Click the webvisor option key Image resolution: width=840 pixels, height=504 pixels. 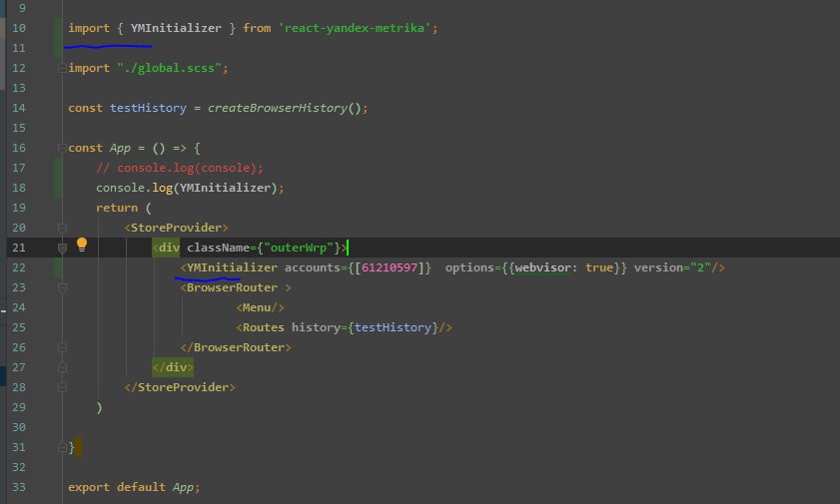[x=542, y=267]
